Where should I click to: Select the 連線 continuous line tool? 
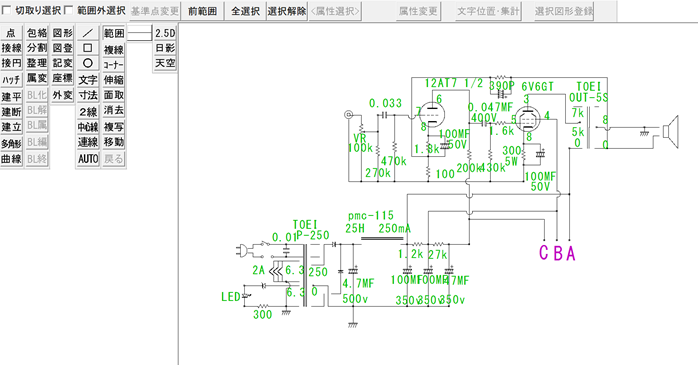coord(88,142)
